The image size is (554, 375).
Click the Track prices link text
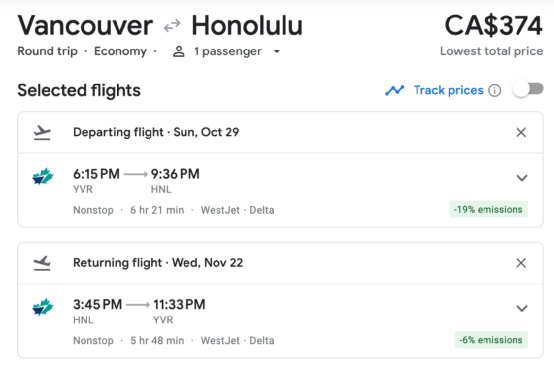pyautogui.click(x=448, y=90)
